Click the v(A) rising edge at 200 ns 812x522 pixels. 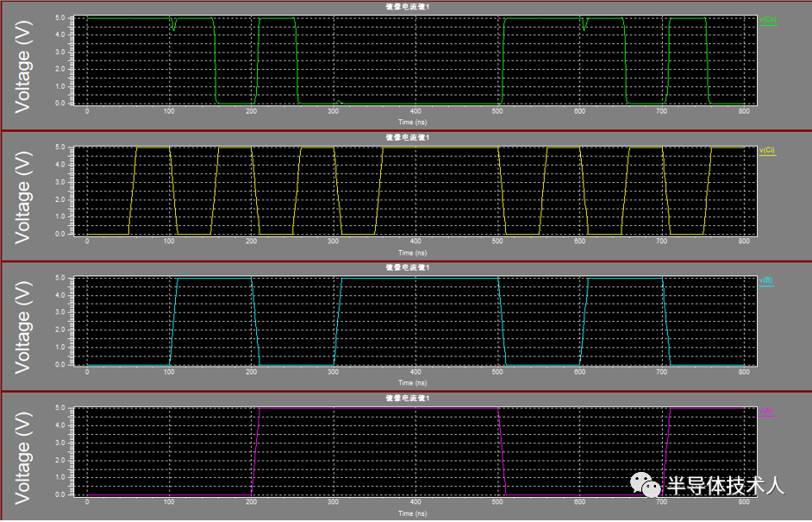(255, 451)
